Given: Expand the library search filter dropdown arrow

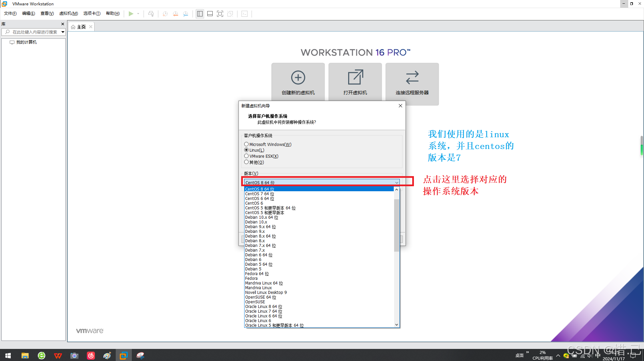Looking at the screenshot, I should [x=63, y=32].
